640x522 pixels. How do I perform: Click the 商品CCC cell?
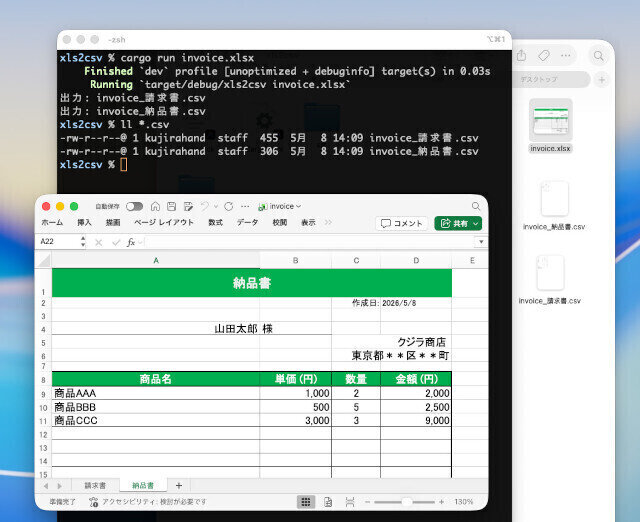point(156,420)
